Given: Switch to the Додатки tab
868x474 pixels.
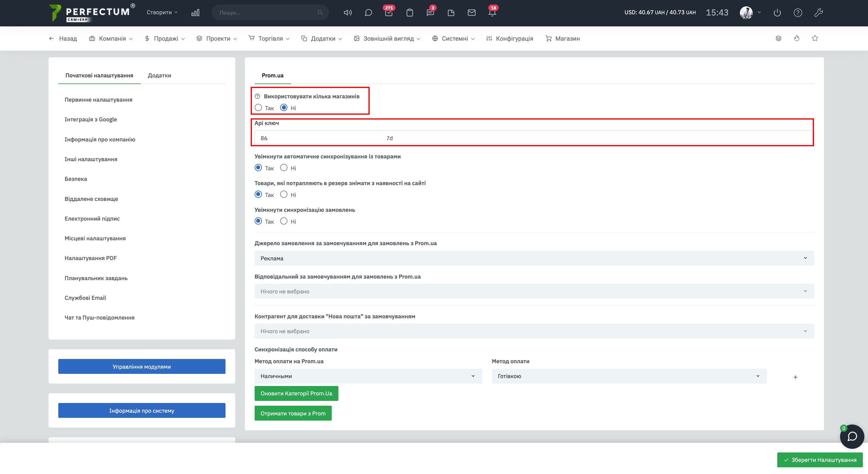Looking at the screenshot, I should point(159,76).
